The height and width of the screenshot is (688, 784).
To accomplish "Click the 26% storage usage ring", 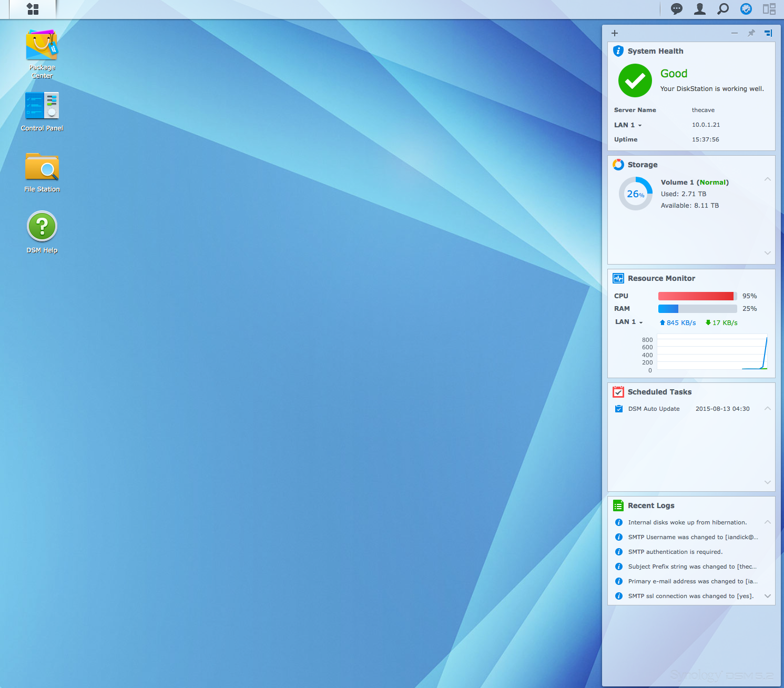I will pos(636,194).
